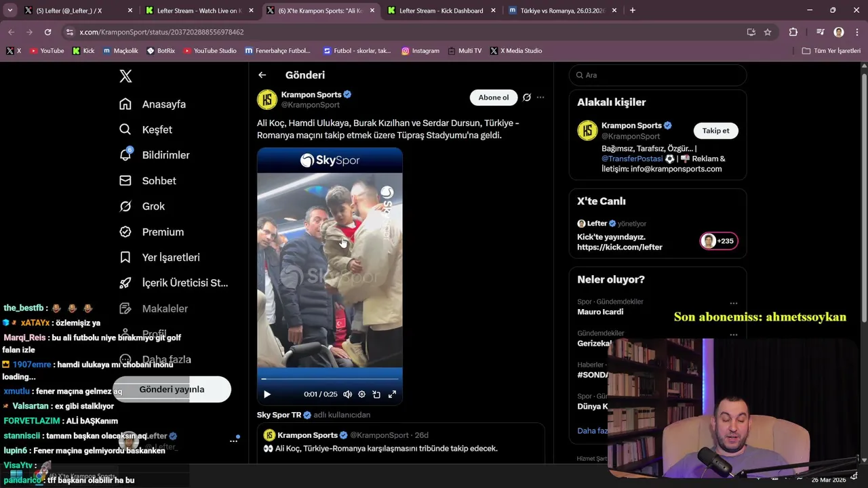
Task: Open İçerik Üreticisi Studio item
Action: pos(174,283)
